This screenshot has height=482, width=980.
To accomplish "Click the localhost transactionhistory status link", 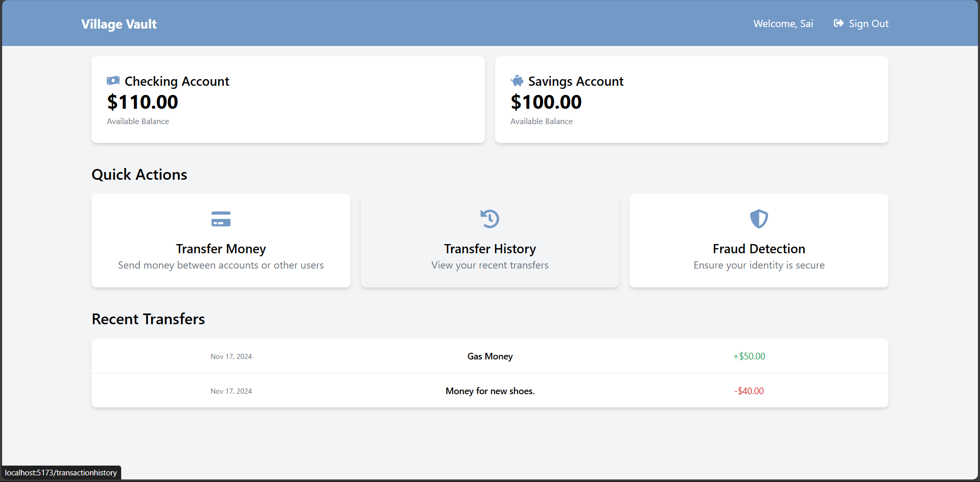I will [x=60, y=473].
